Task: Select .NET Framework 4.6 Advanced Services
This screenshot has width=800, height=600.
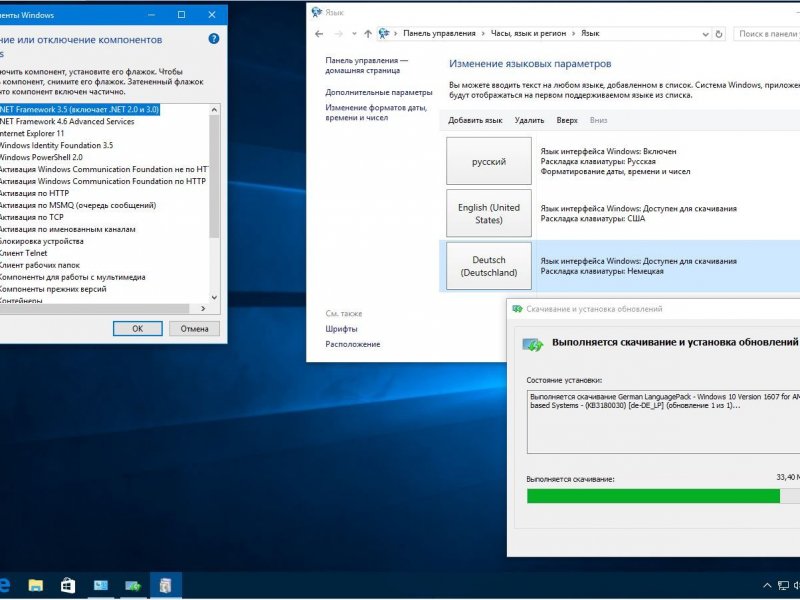Action: 67,121
